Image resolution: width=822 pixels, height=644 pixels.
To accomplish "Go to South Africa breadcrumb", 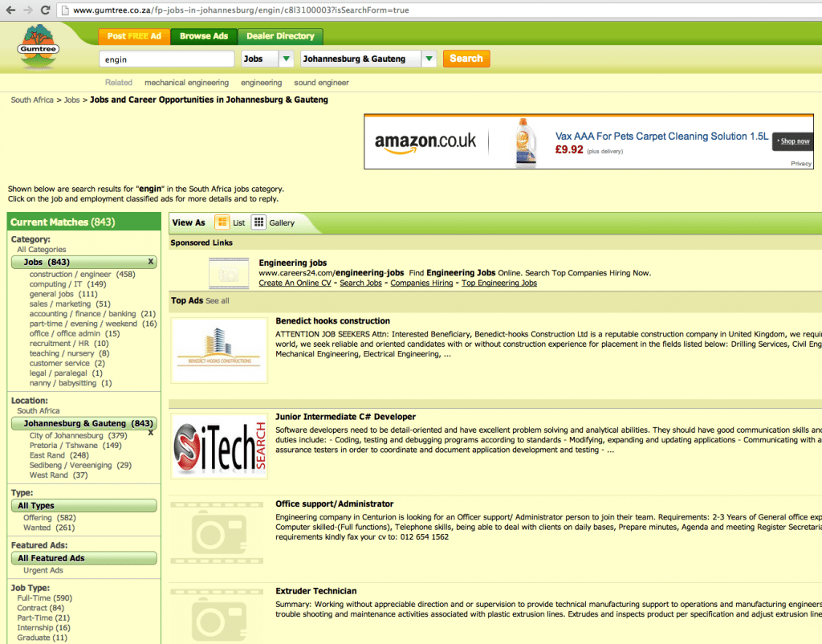I will (x=32, y=100).
